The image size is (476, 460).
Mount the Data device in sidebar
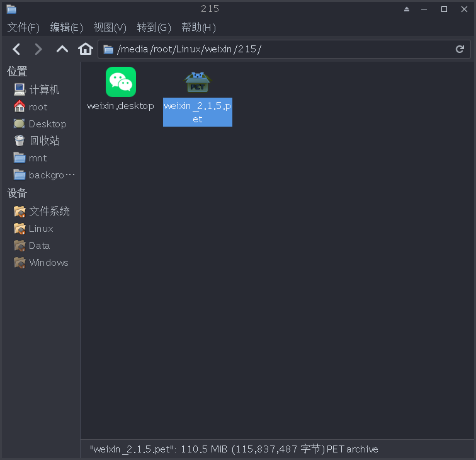pos(32,246)
